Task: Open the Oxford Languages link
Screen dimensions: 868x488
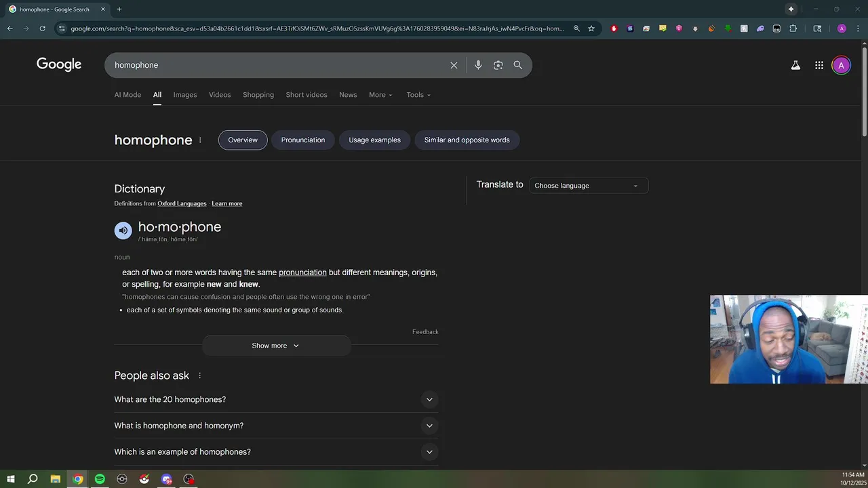Action: click(x=182, y=204)
